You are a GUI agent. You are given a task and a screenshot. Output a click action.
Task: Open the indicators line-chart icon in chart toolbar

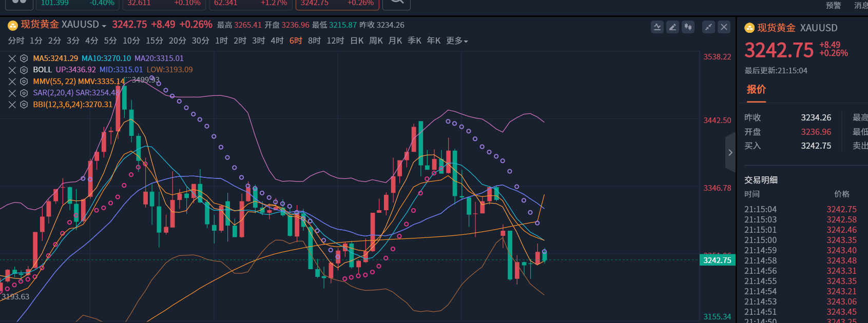coord(657,27)
